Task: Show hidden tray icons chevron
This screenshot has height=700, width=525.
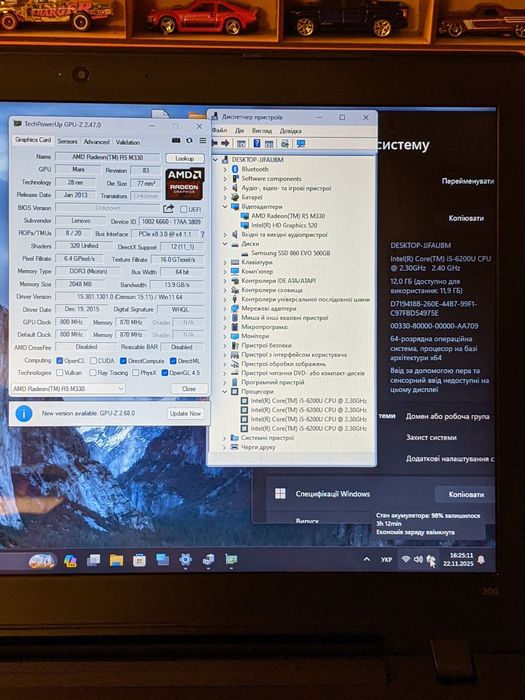Action: (x=367, y=559)
